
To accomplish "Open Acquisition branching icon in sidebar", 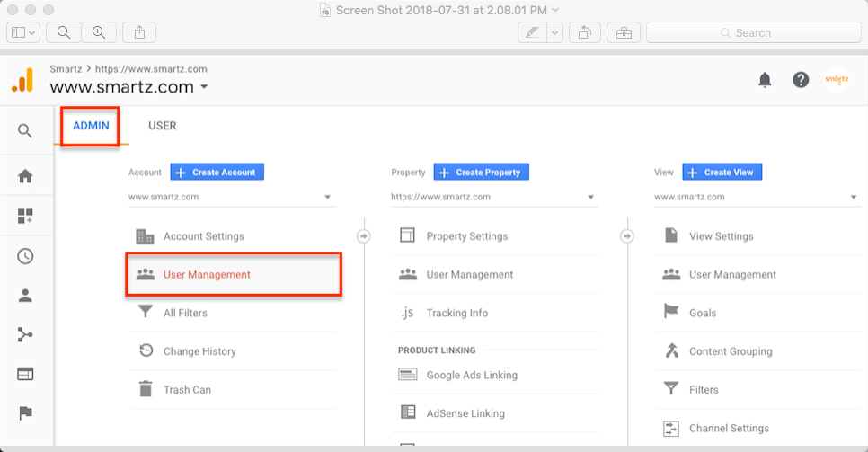I will point(25,334).
